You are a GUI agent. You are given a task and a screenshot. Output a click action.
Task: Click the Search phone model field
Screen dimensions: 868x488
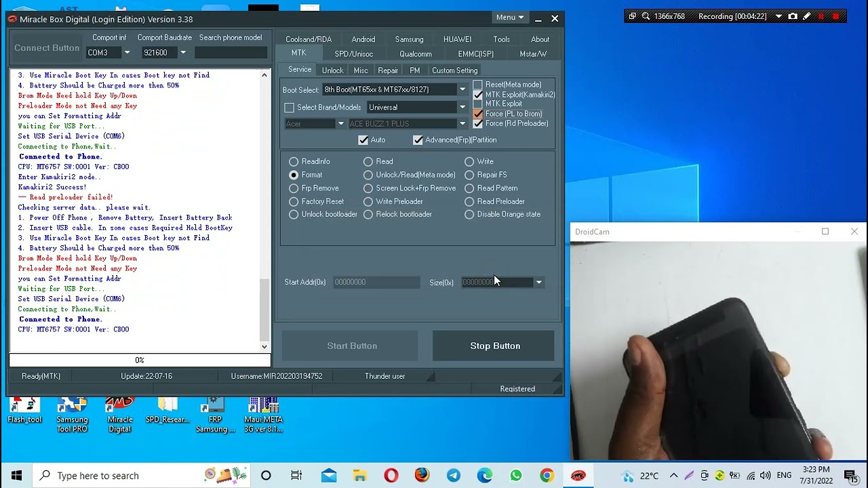click(x=231, y=52)
